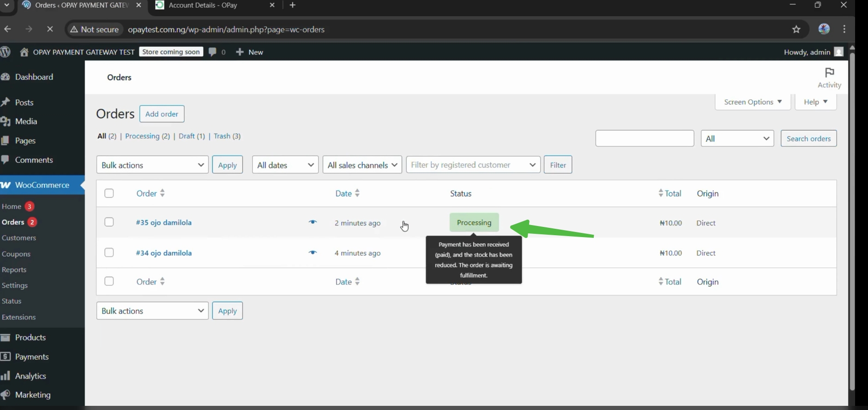Open the Activity flag panel
Viewport: 868px width, 410px height.
tap(829, 77)
